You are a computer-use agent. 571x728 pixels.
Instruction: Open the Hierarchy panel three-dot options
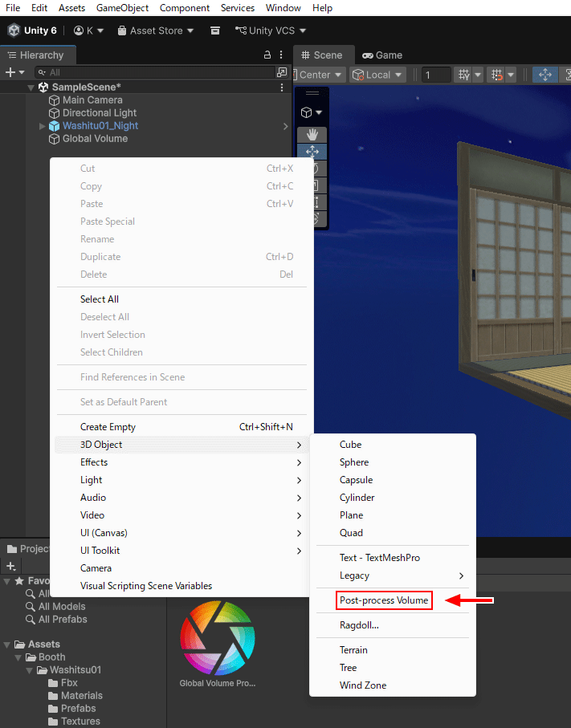(282, 55)
